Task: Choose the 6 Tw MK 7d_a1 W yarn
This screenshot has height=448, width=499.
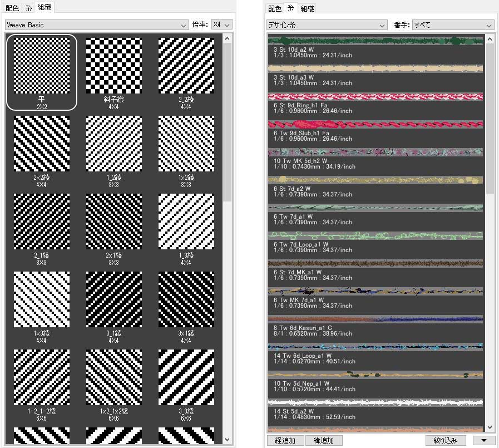Action: pyautogui.click(x=376, y=298)
